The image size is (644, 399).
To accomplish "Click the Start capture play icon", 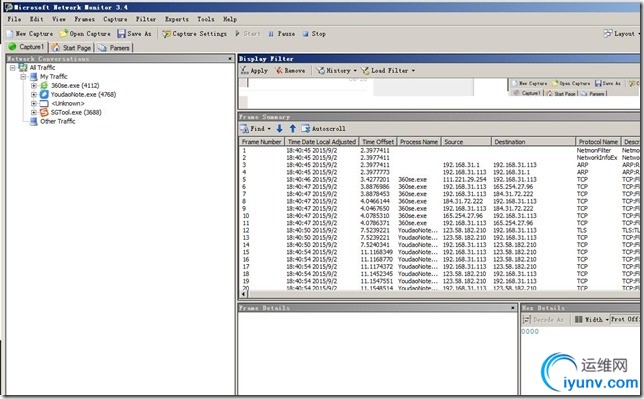I will 237,34.
